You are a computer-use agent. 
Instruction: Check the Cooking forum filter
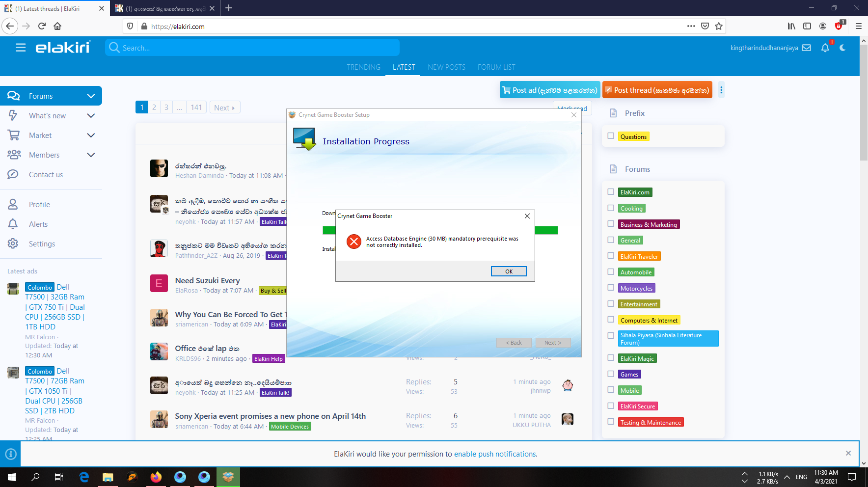coord(611,208)
